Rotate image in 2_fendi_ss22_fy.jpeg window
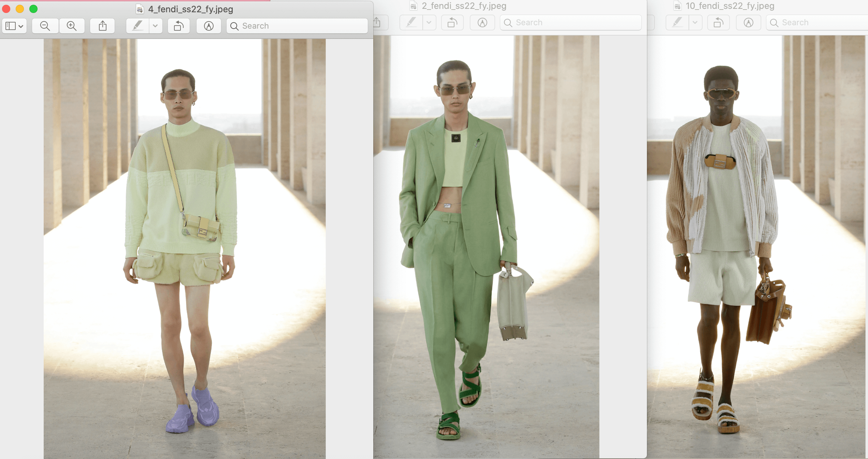The height and width of the screenshot is (459, 868). point(452,23)
